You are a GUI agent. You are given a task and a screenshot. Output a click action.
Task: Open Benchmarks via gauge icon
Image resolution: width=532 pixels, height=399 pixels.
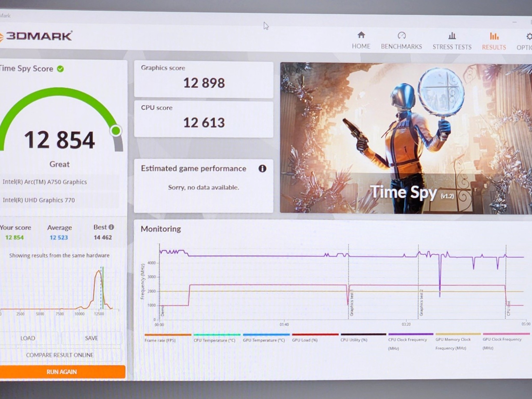(x=401, y=35)
